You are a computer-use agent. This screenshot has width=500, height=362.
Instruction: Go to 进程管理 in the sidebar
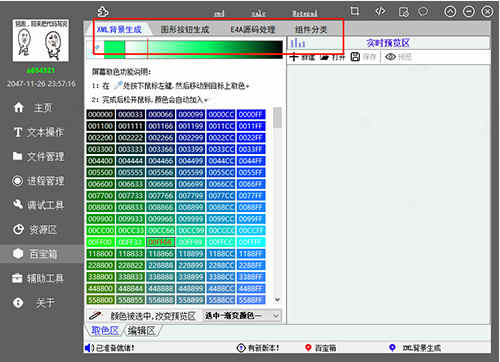point(38,181)
